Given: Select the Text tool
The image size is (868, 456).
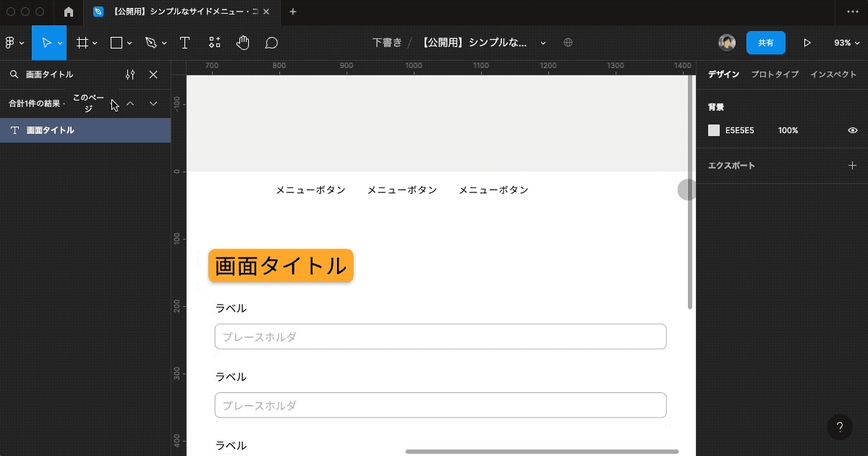Looking at the screenshot, I should point(184,43).
